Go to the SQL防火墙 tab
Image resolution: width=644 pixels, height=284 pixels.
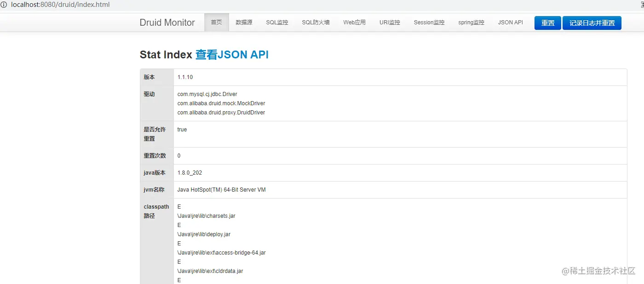[x=316, y=23]
